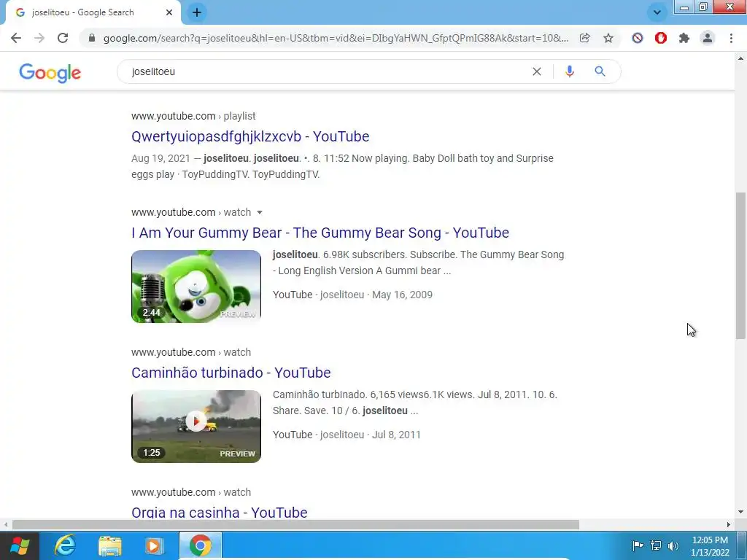747x560 pixels.
Task: Go back to the previous page
Action: 16,38
